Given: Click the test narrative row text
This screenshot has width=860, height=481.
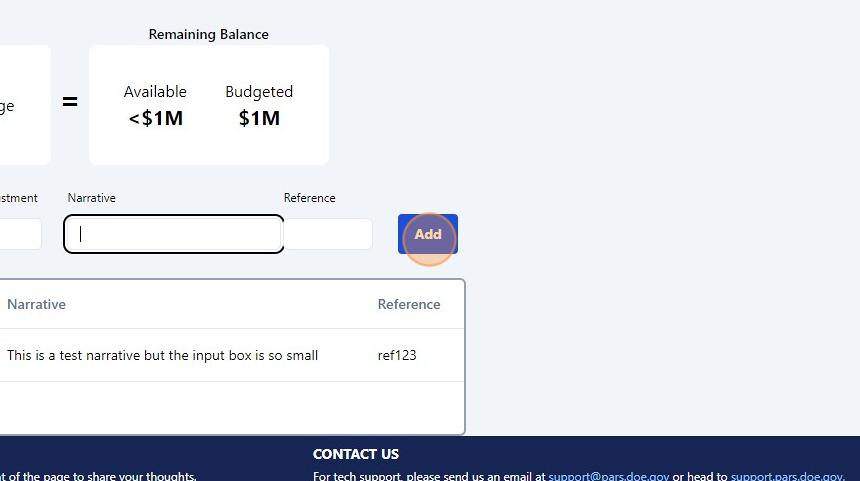Looking at the screenshot, I should coord(162,355).
